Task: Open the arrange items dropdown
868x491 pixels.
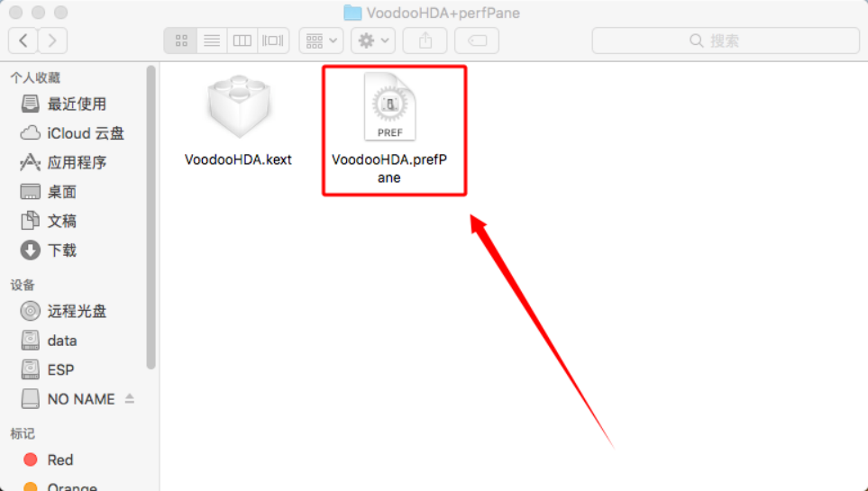Action: 321,41
